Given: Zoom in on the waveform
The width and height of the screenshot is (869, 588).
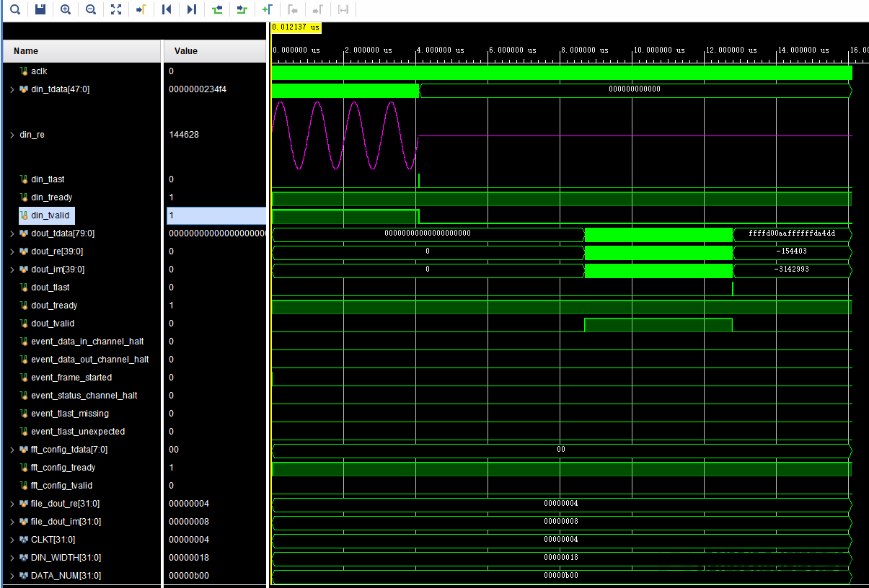Looking at the screenshot, I should click(x=65, y=9).
